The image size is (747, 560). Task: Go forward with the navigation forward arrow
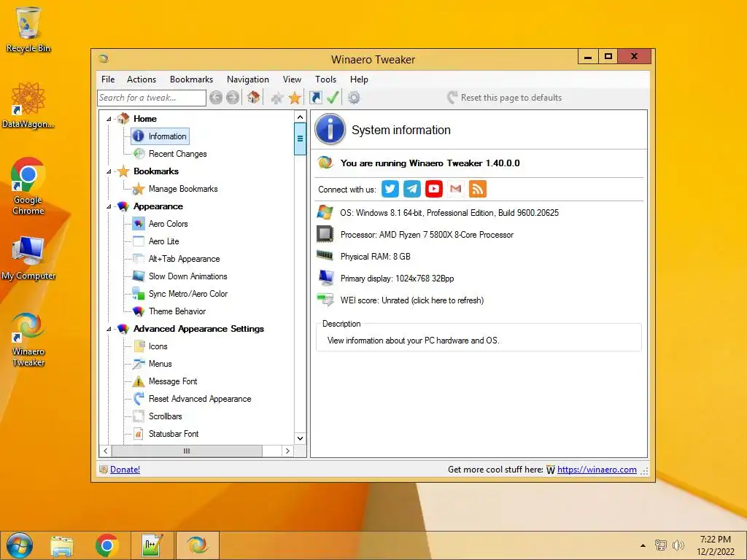[x=233, y=98]
